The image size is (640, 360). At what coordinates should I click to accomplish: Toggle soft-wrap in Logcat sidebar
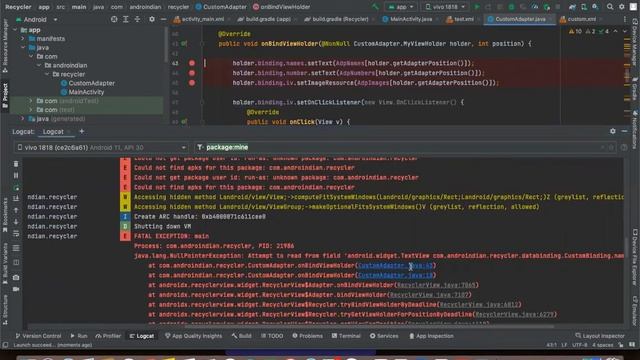[x=16, y=233]
